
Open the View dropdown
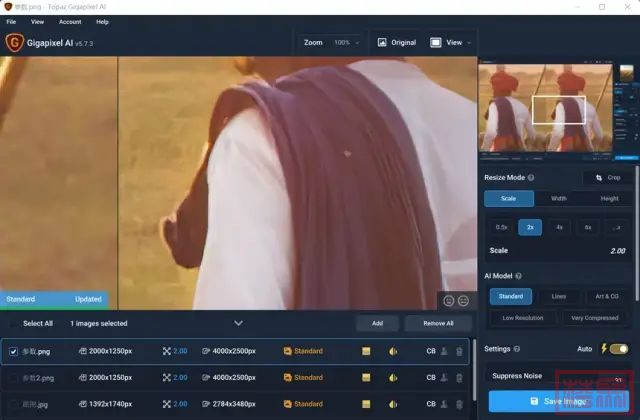tap(450, 42)
